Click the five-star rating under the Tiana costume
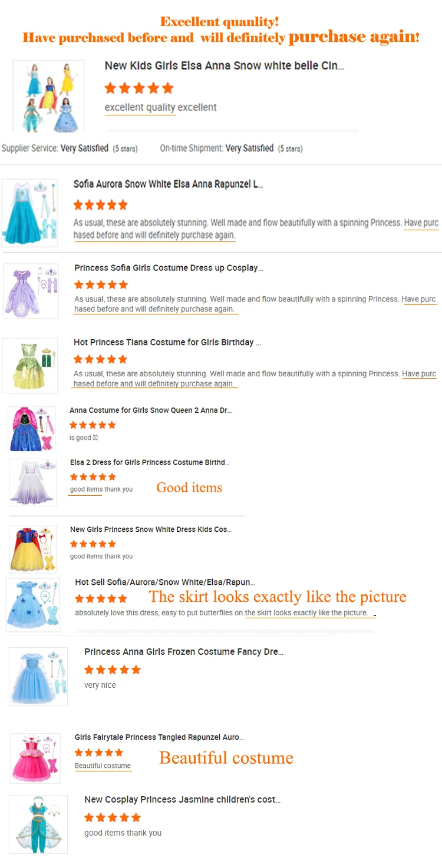The image size is (442, 868). [x=100, y=359]
